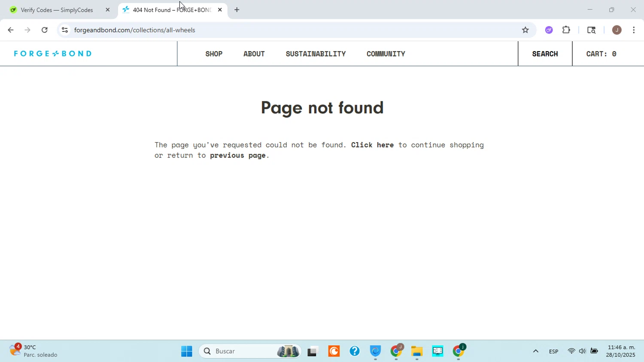644x362 pixels.
Task: Open the purple extension icon
Action: point(549,30)
